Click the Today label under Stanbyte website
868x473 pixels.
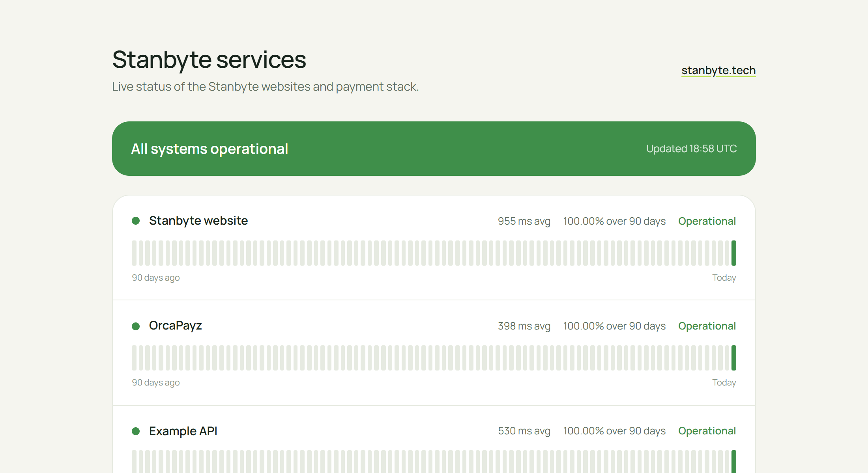click(724, 278)
